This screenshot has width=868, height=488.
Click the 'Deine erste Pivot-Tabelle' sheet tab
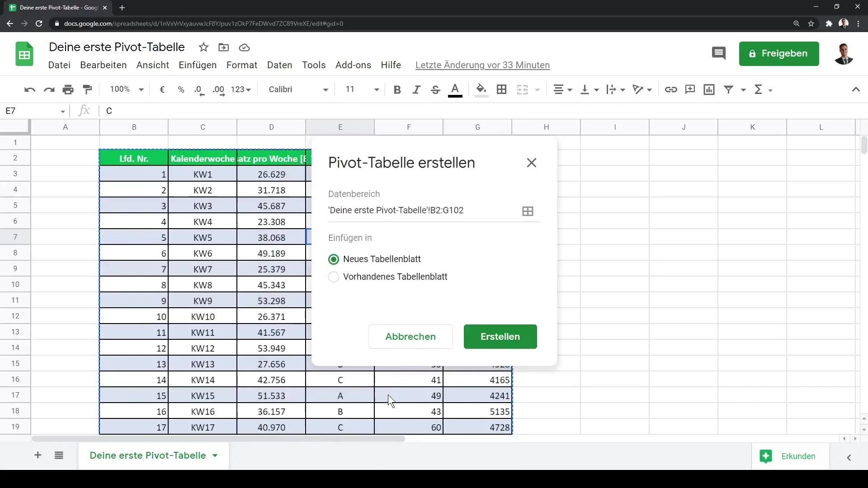[x=148, y=455]
